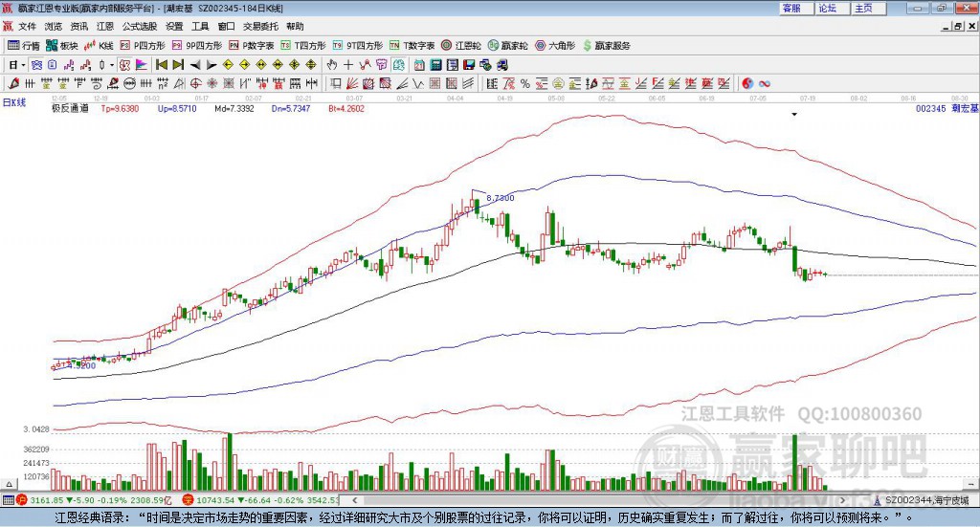Select the red pencil drawing tool
Viewport: 980px width, 527px height.
pyautogui.click(x=13, y=83)
